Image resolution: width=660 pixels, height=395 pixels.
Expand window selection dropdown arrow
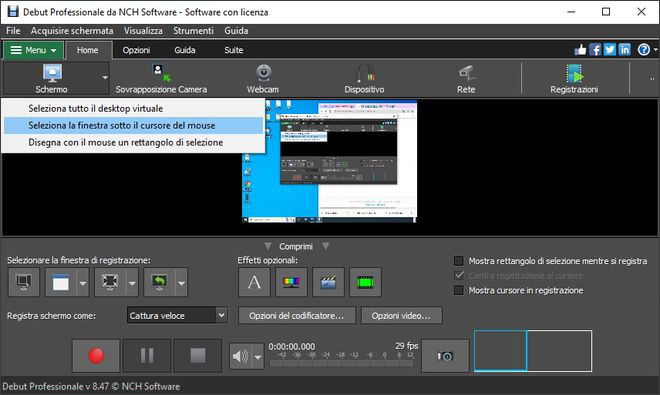click(83, 282)
